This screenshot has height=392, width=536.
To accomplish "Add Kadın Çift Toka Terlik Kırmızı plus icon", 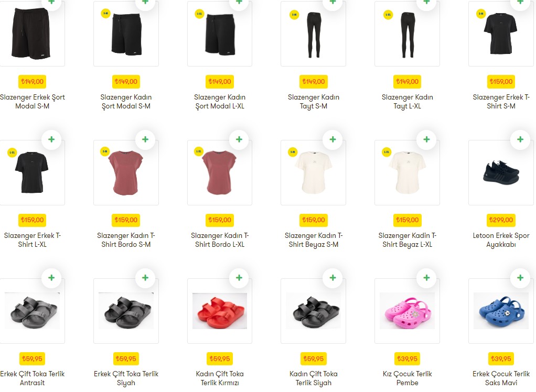I will point(239,278).
